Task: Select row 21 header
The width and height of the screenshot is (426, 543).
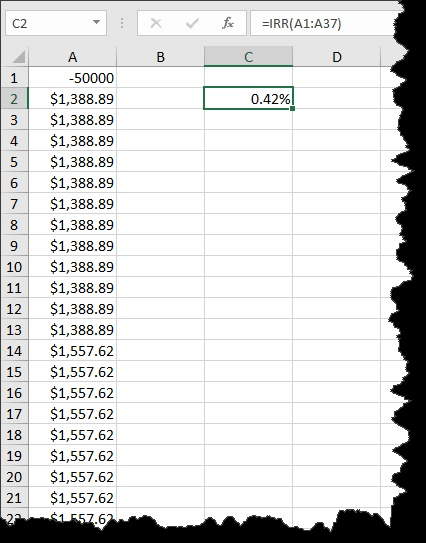Action: (x=14, y=498)
